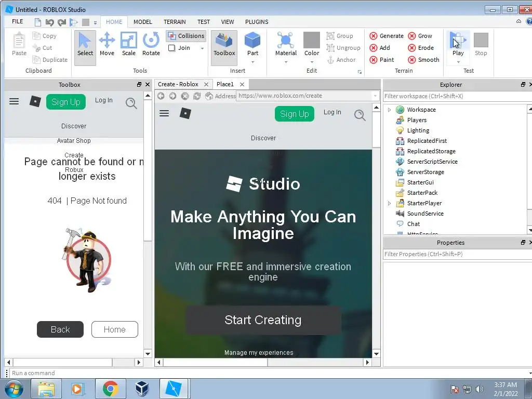
Task: Click browser reload icon near Address
Action: point(197,96)
